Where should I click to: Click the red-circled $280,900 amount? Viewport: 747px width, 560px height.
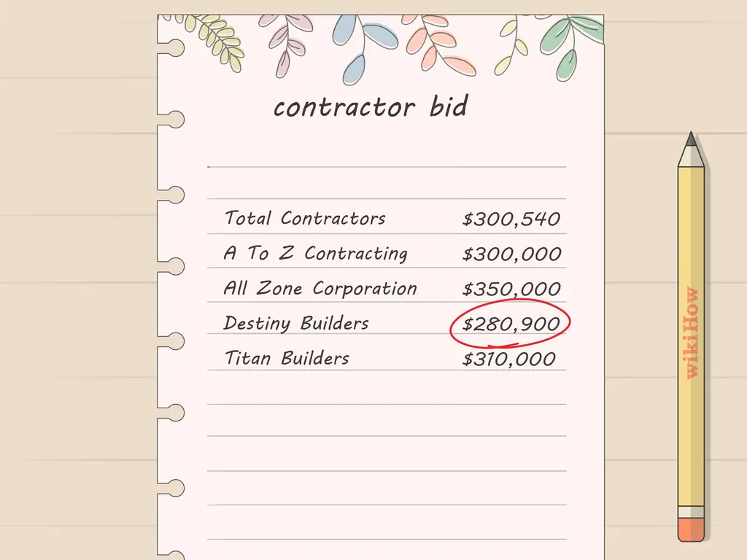pyautogui.click(x=511, y=324)
